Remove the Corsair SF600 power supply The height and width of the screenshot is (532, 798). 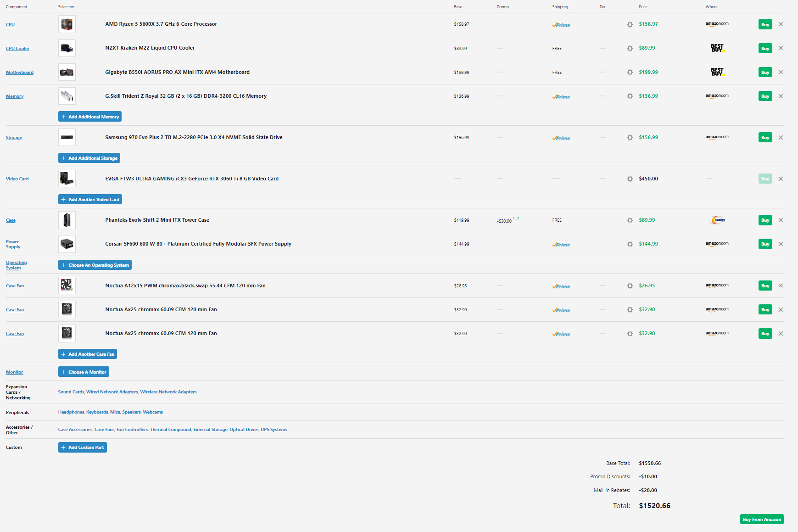781,244
